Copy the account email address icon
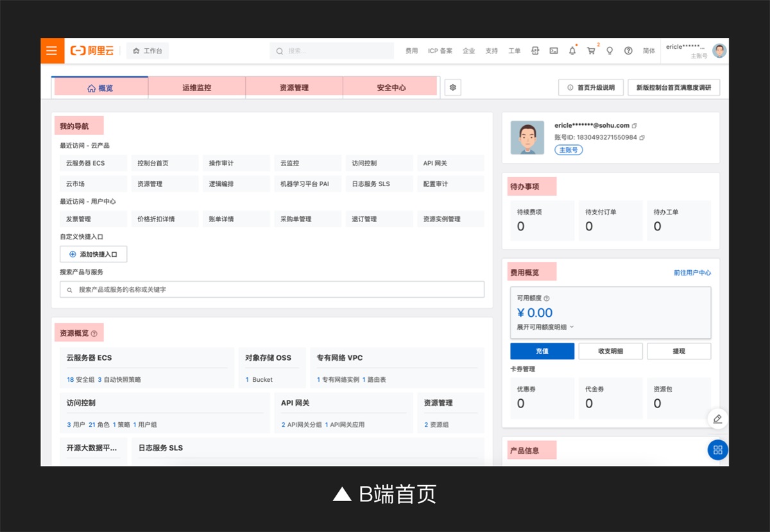The image size is (770, 532). (x=635, y=126)
